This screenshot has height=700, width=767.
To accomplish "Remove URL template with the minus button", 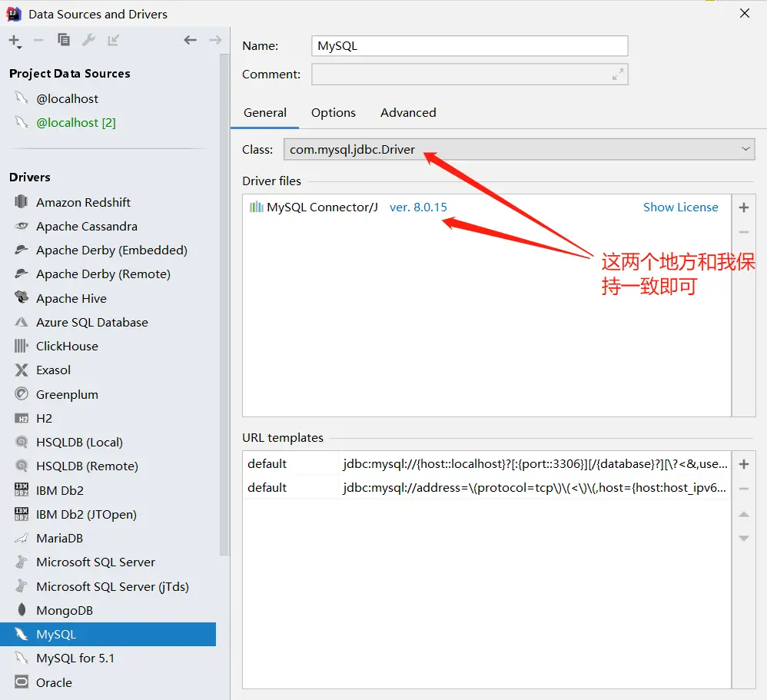I will 744,489.
